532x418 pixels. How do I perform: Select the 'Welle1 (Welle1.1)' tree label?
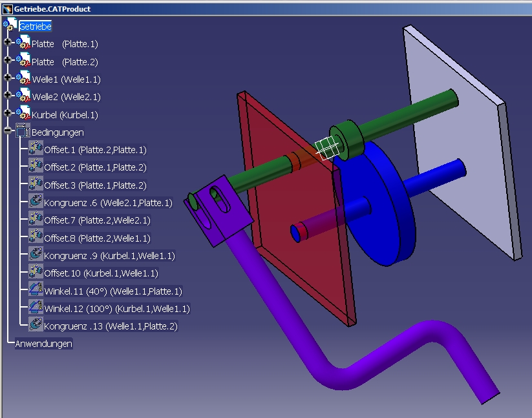click(66, 79)
